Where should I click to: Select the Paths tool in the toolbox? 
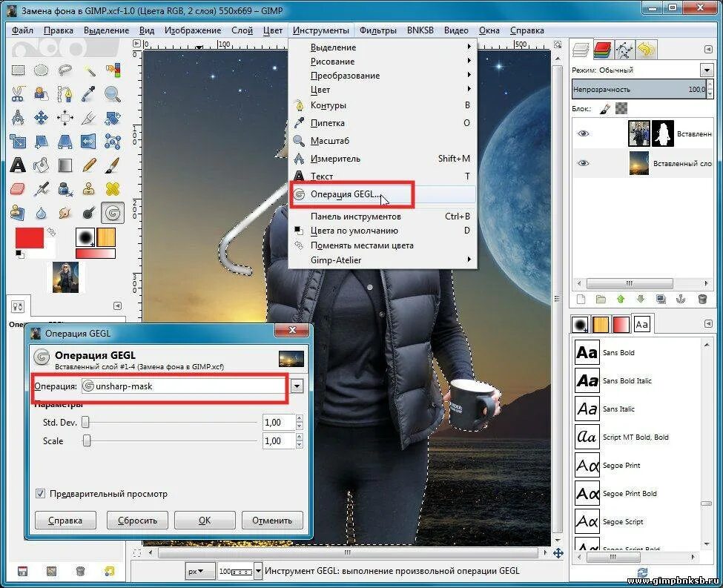point(65,94)
